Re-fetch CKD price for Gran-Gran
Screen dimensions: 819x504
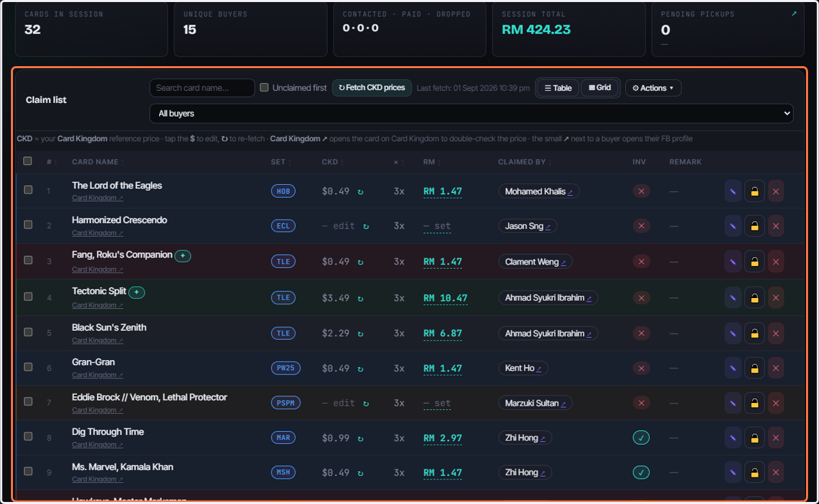click(360, 369)
